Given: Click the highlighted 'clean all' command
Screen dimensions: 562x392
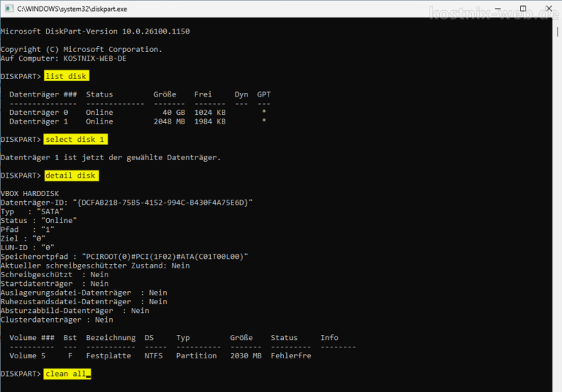Looking at the screenshot, I should point(67,374).
